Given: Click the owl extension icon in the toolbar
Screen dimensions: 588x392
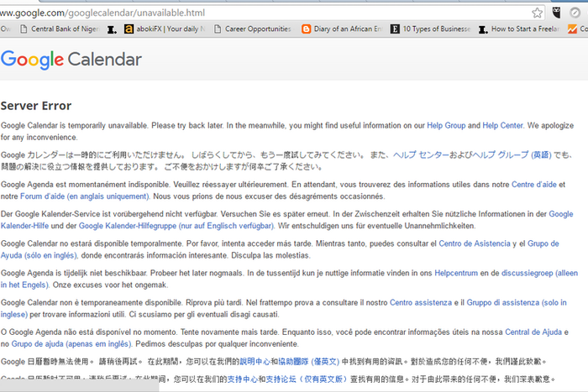Looking at the screenshot, I should point(556,13).
